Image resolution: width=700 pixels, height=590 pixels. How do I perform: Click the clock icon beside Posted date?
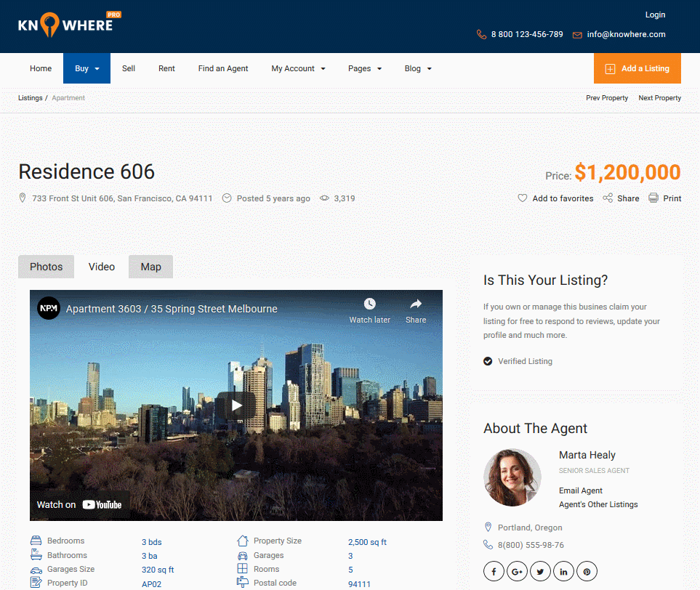coord(227,198)
